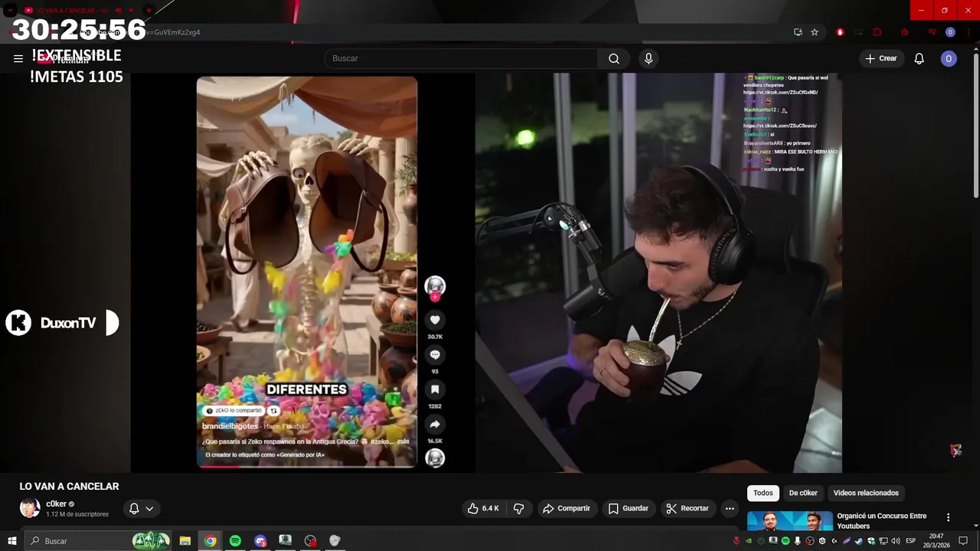
Task: Click the TikTok bookmark save icon in video
Action: [435, 390]
